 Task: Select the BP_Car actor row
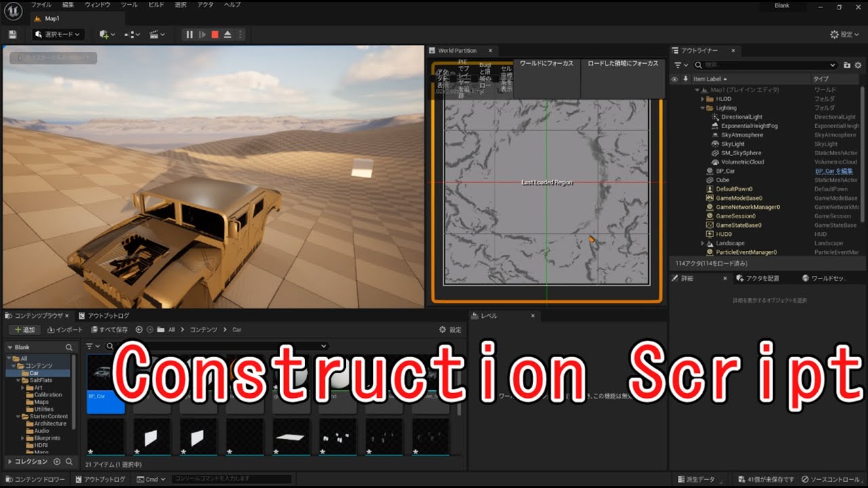(x=766, y=171)
